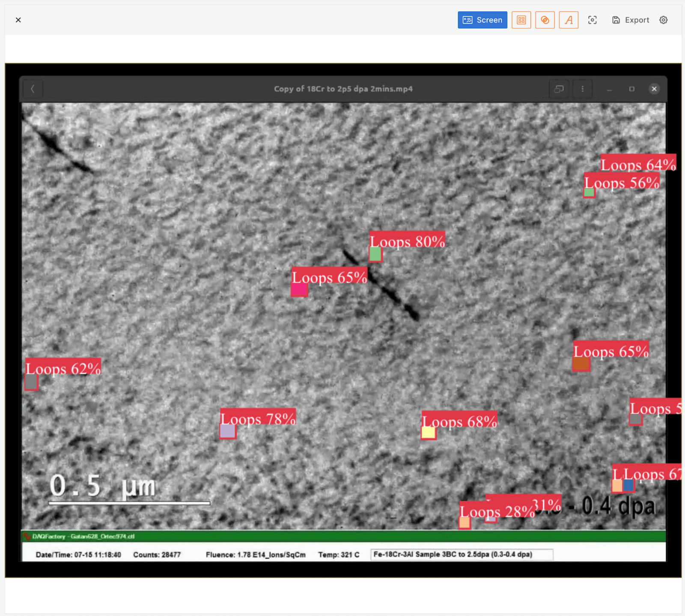685x616 pixels.
Task: Click the Fe-18Cr-3Al Sample text field
Action: coord(461,554)
